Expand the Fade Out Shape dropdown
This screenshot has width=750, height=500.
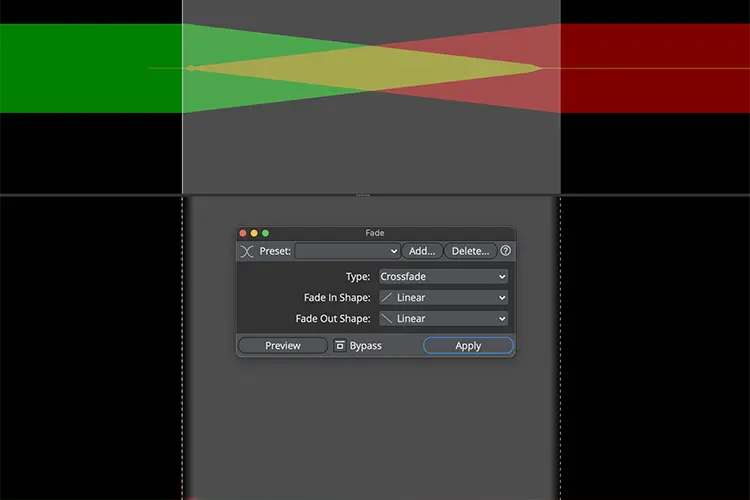click(443, 319)
